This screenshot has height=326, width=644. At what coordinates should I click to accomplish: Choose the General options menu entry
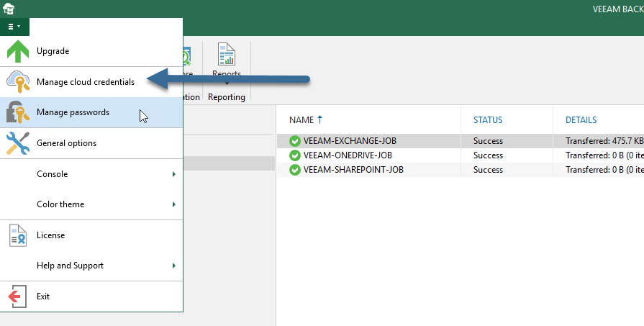pyautogui.click(x=91, y=143)
